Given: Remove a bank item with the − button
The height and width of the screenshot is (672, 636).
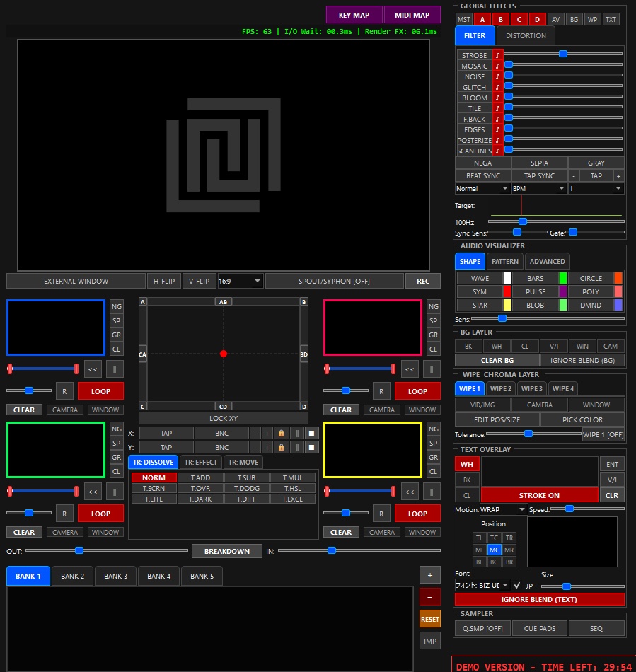Looking at the screenshot, I should [x=430, y=597].
